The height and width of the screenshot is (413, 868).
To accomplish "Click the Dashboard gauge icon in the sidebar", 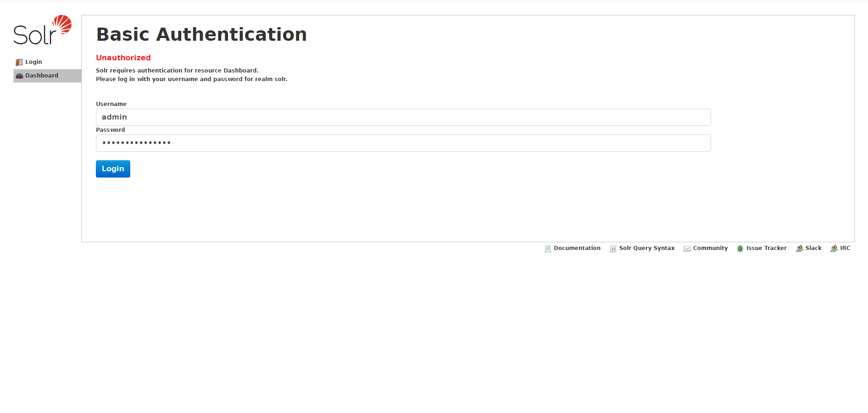I will tap(19, 76).
